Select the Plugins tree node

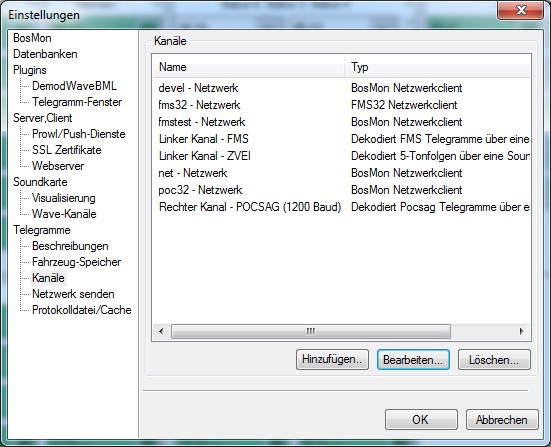coord(30,70)
